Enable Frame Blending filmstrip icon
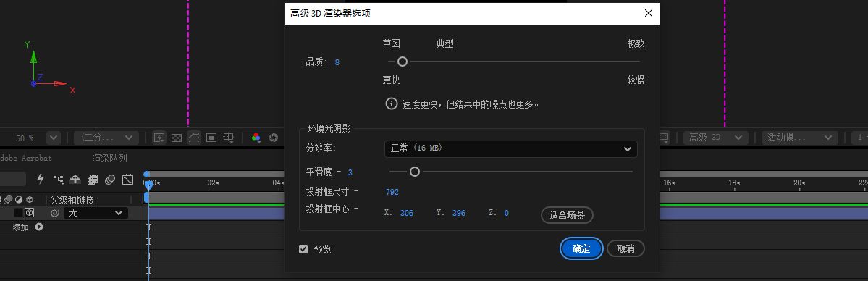 coord(93,179)
